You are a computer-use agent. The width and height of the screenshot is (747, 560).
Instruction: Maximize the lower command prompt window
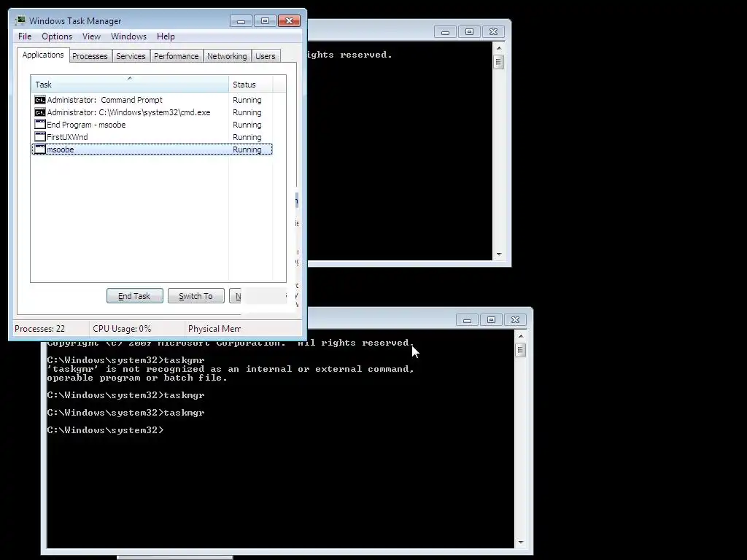tap(491, 320)
